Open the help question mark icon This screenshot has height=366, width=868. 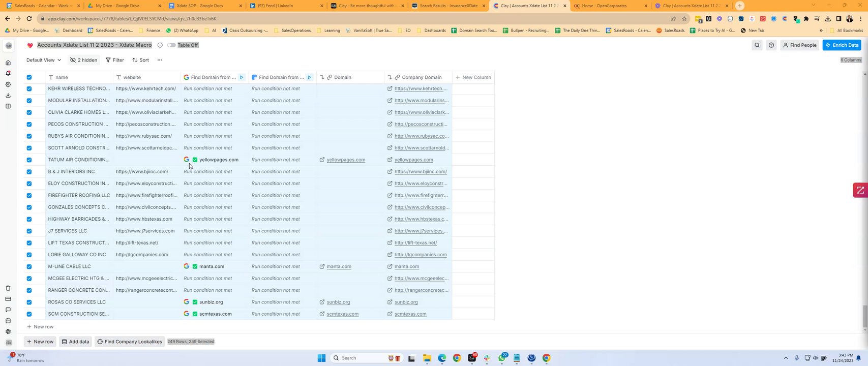click(x=771, y=45)
